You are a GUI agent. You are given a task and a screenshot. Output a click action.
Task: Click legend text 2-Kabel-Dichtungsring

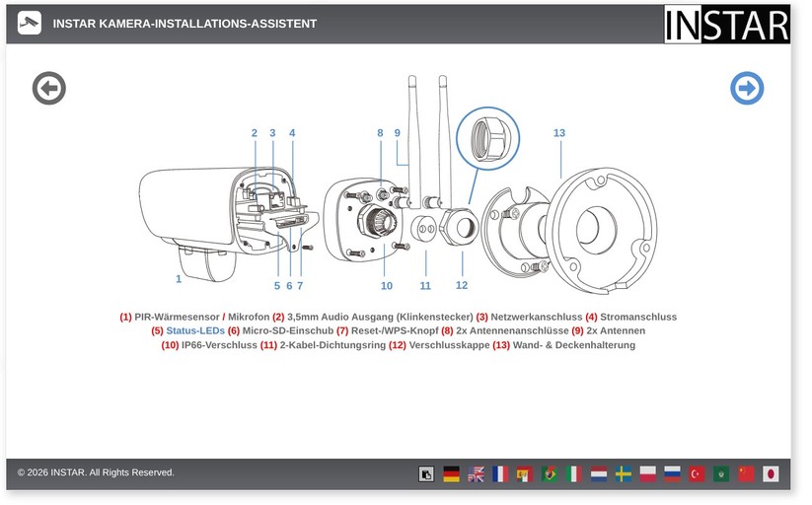click(x=332, y=345)
